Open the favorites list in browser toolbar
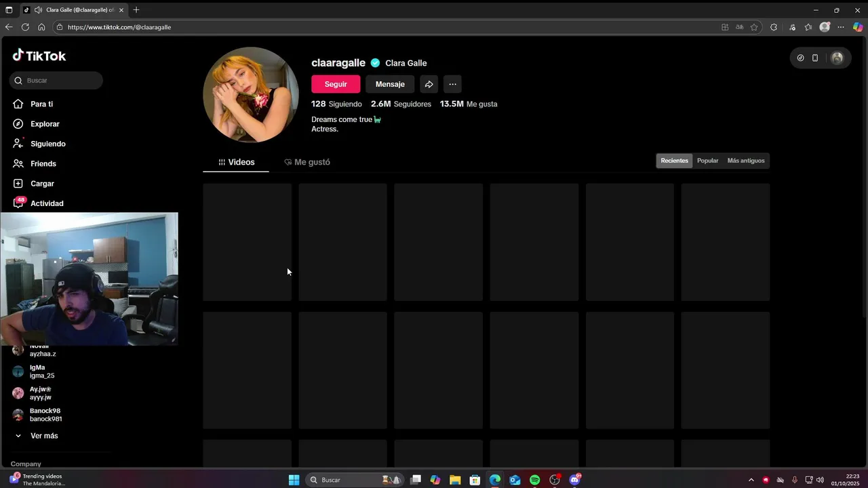868x488 pixels. click(808, 27)
